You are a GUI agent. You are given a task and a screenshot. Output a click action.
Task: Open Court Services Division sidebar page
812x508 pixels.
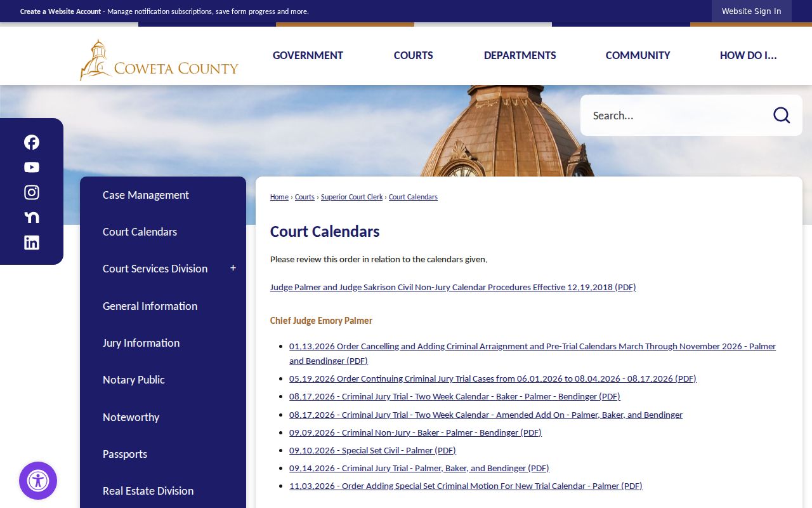coord(155,269)
